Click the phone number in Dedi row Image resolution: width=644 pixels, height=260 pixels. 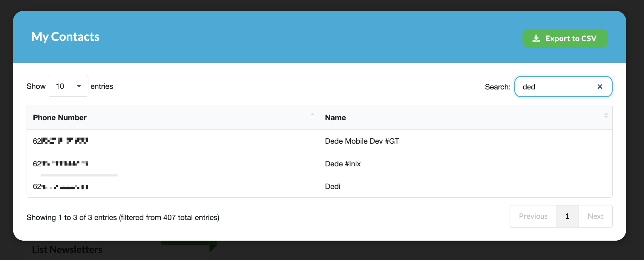pyautogui.click(x=60, y=187)
